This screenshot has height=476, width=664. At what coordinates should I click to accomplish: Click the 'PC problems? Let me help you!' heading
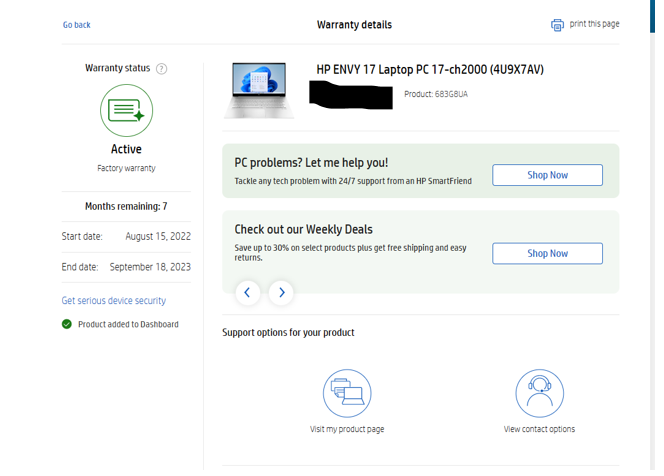pyautogui.click(x=311, y=163)
